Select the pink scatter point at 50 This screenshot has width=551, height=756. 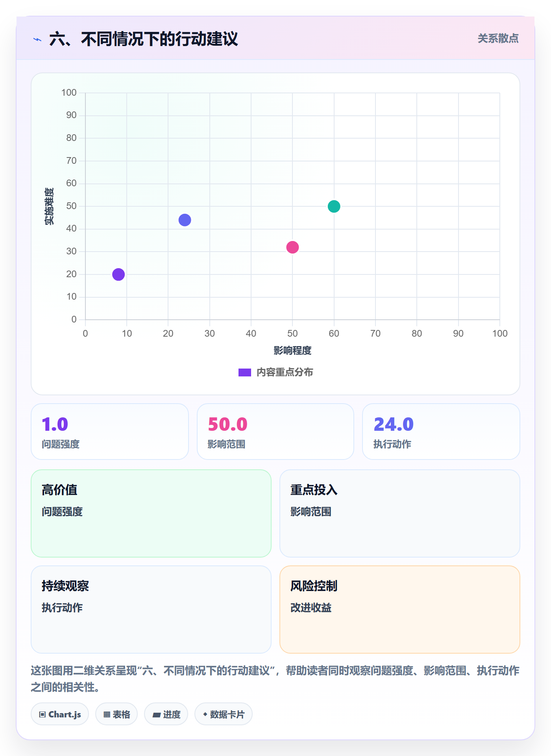[x=292, y=247]
